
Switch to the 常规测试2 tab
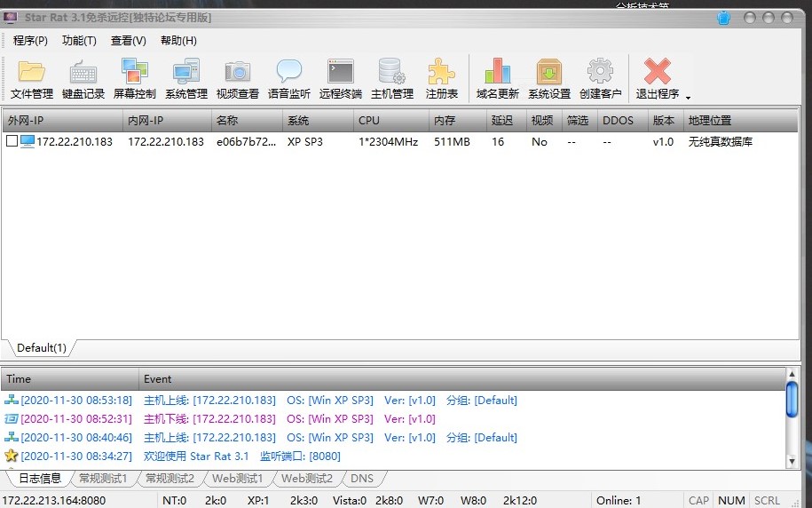[169, 479]
